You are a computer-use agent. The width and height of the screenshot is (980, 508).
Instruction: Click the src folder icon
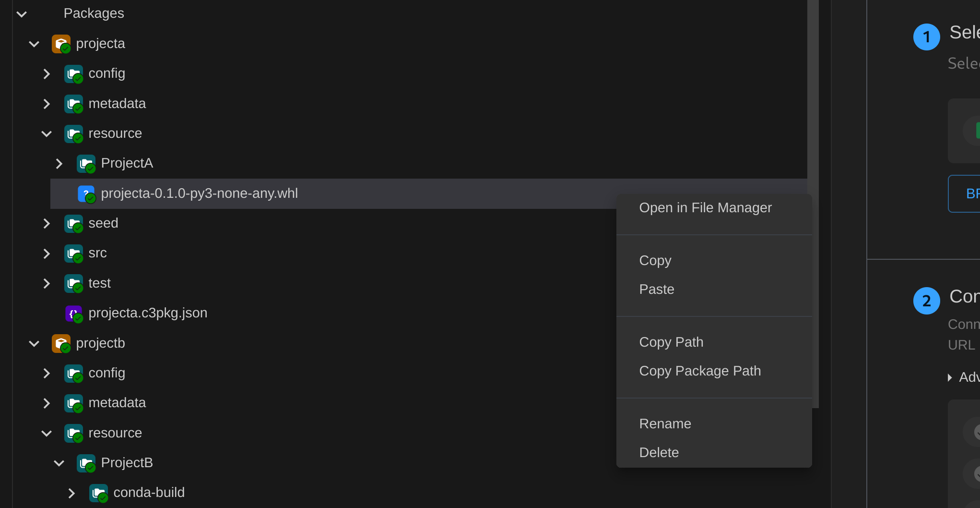[73, 254]
